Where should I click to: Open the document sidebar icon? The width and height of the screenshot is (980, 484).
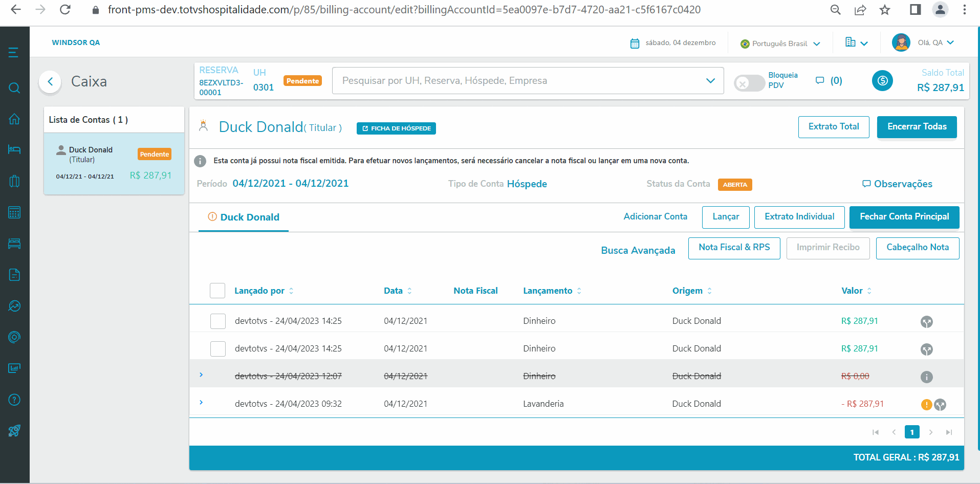point(14,275)
